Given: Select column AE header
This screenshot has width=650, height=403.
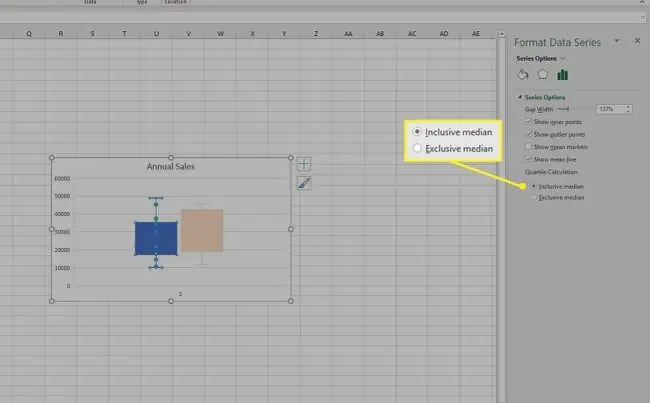Looking at the screenshot, I should coord(475,34).
